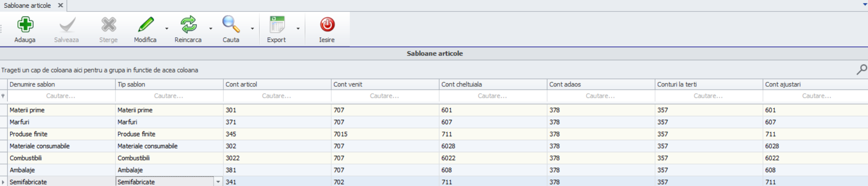The width and height of the screenshot is (868, 186).
Task: Click the Export spreadsheet icon
Action: click(276, 25)
